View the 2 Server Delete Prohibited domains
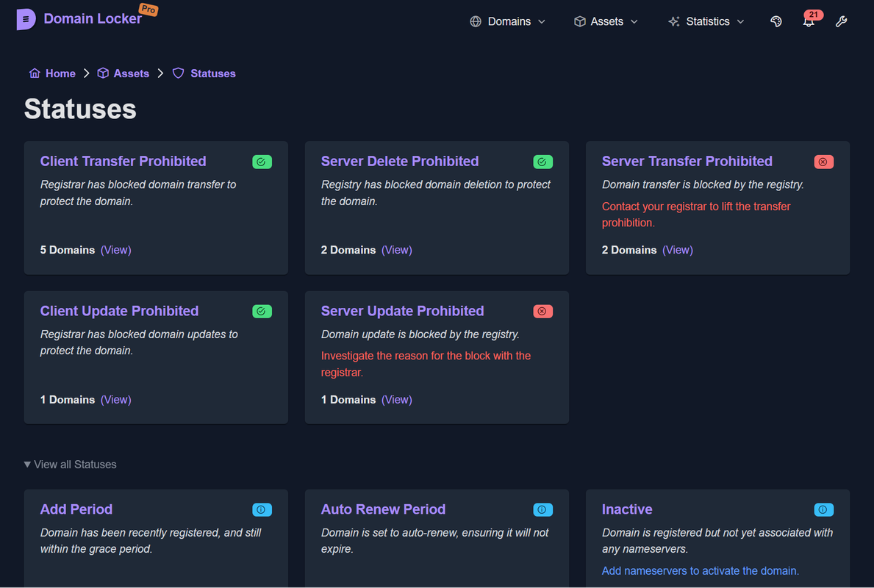The image size is (874, 588). [397, 250]
